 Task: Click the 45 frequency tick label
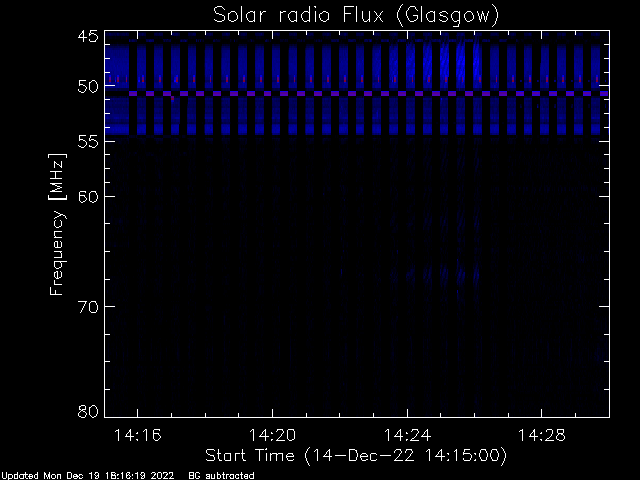[88, 36]
